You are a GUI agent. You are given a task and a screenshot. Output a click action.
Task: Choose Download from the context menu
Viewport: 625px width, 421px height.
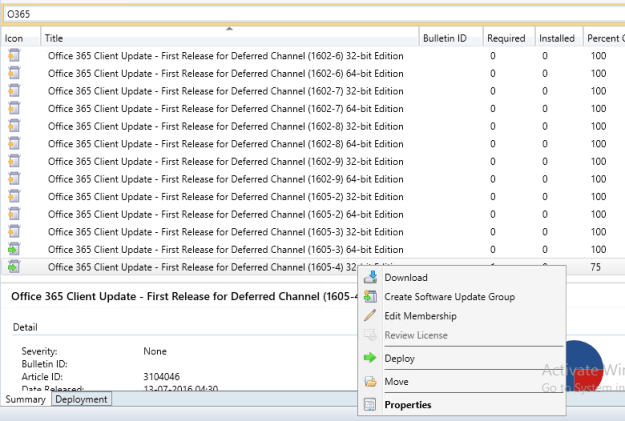462,277
